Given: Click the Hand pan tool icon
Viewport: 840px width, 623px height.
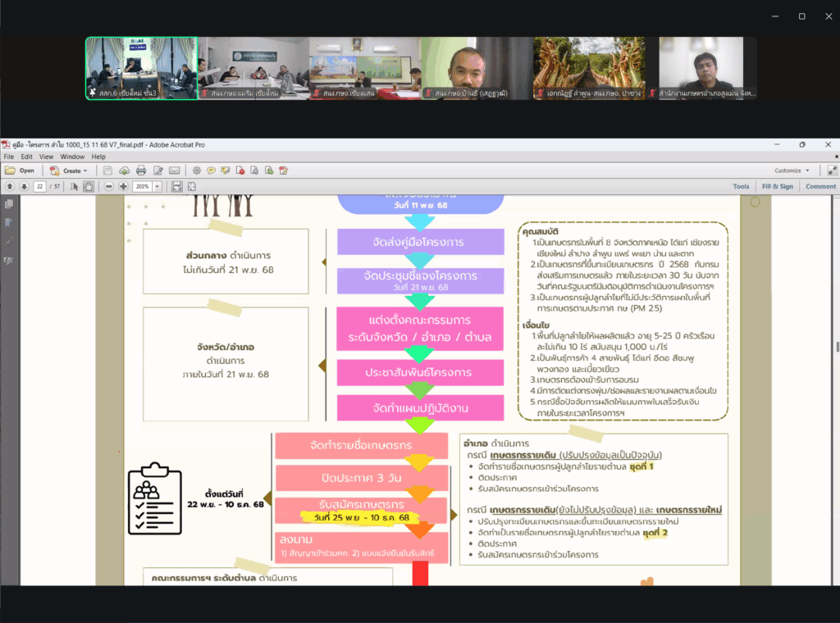Looking at the screenshot, I should pyautogui.click(x=88, y=186).
